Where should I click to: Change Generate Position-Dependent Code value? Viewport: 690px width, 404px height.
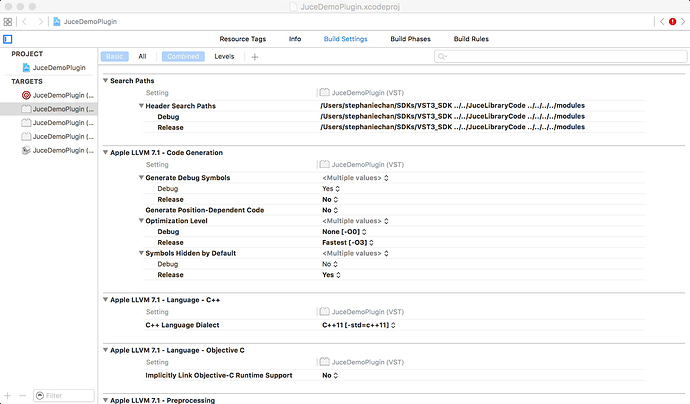click(x=330, y=210)
